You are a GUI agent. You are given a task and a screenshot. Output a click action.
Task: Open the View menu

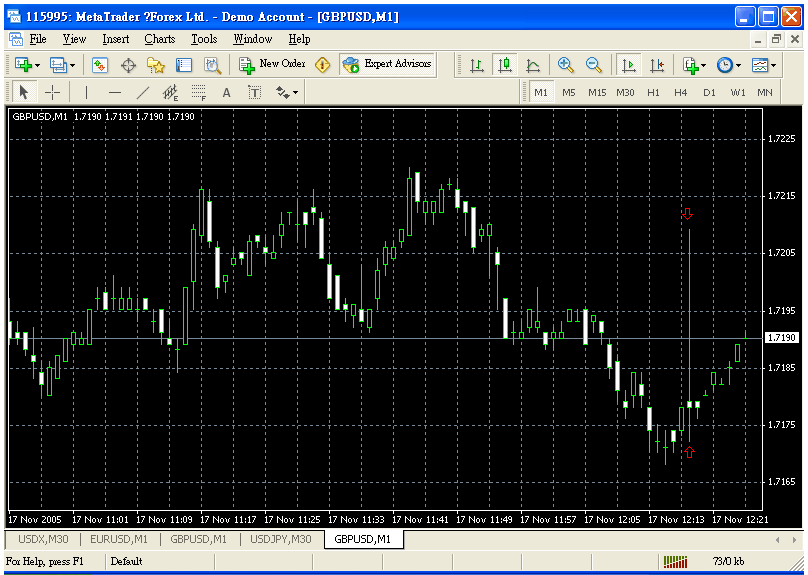pos(74,39)
